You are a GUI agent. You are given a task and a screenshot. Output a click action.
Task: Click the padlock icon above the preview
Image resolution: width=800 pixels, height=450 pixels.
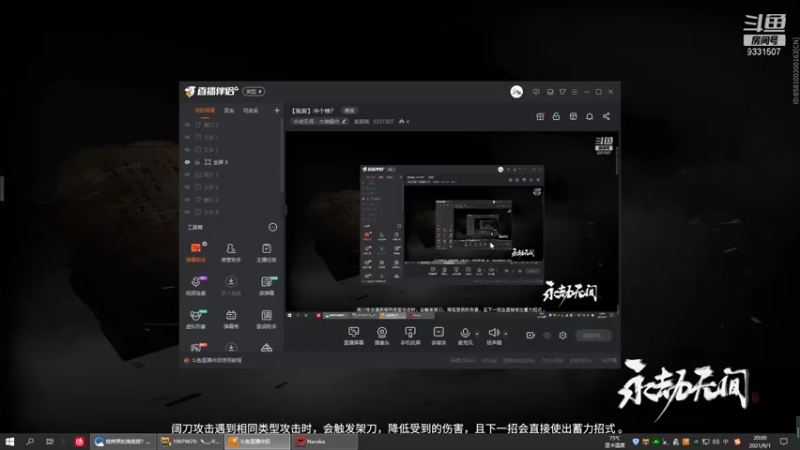[x=556, y=116]
